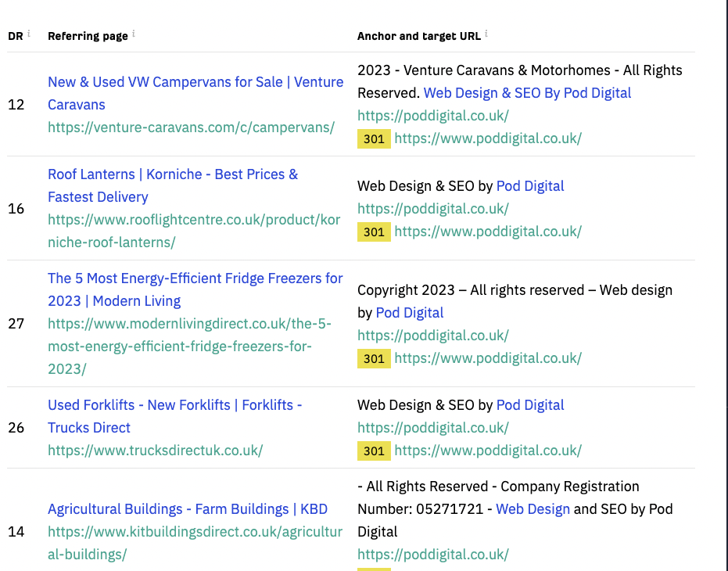728x571 pixels.
Task: Open the modernlivingdirect.co.uk URL
Action: tap(189, 347)
